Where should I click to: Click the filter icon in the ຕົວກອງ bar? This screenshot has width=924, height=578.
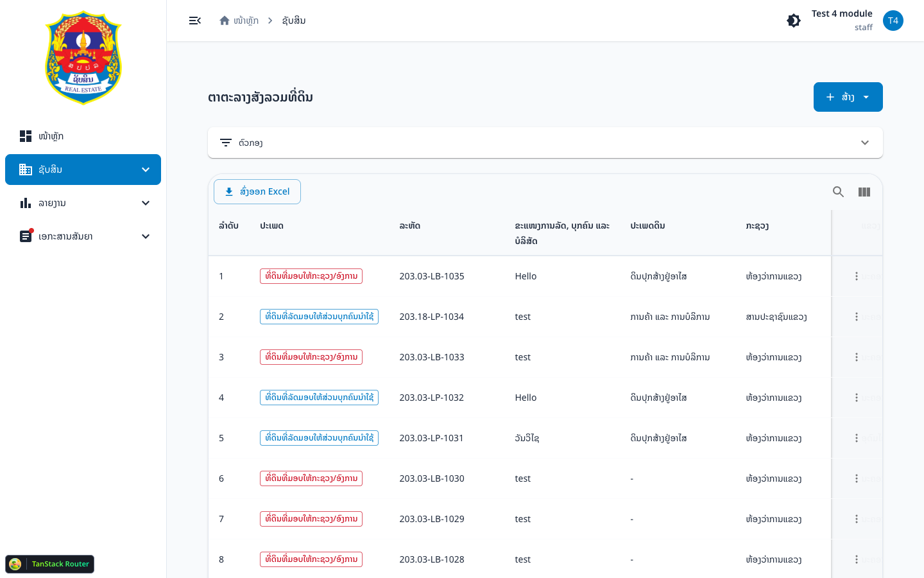[226, 143]
